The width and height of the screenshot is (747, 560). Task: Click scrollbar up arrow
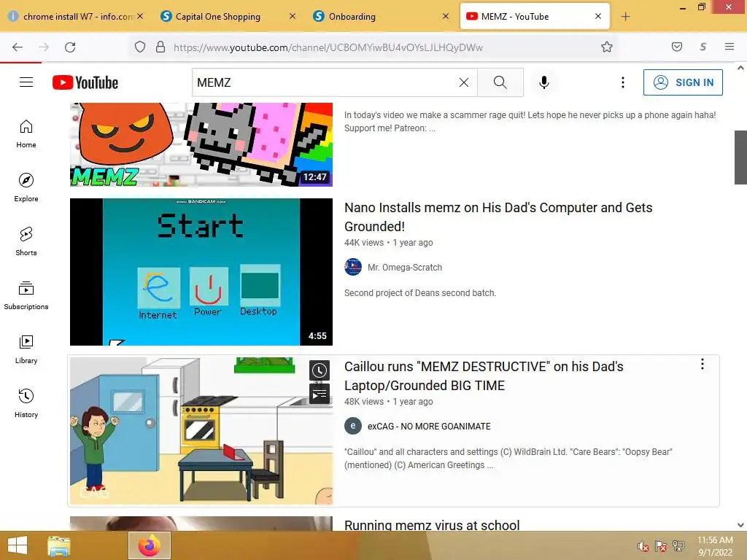740,68
